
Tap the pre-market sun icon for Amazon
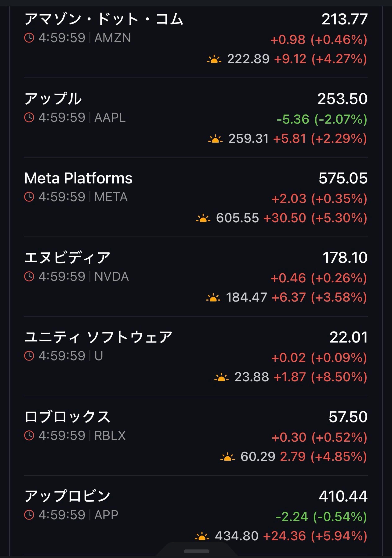click(214, 59)
